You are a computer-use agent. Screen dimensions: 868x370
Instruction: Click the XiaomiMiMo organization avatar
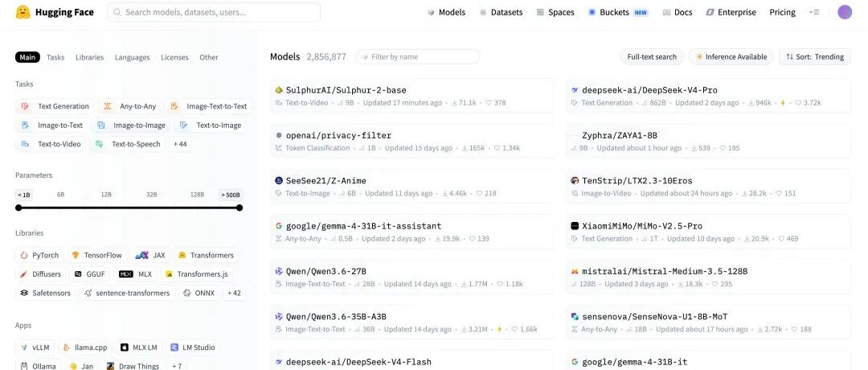coord(575,226)
